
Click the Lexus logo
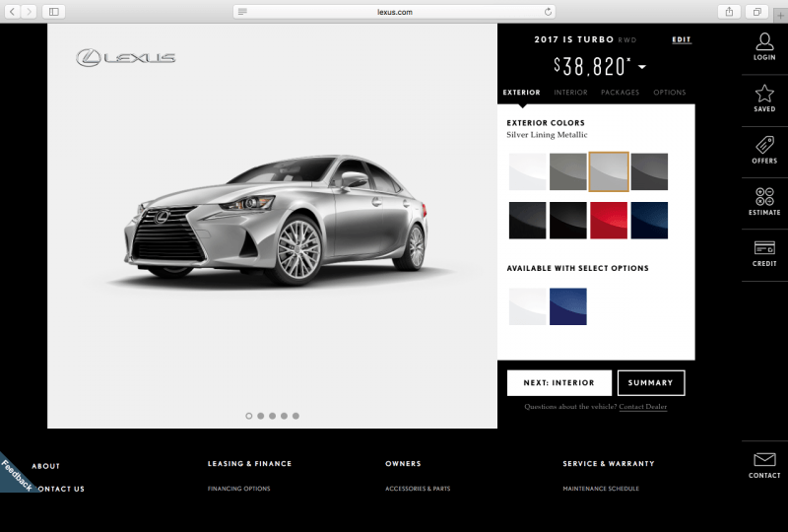click(x=126, y=58)
